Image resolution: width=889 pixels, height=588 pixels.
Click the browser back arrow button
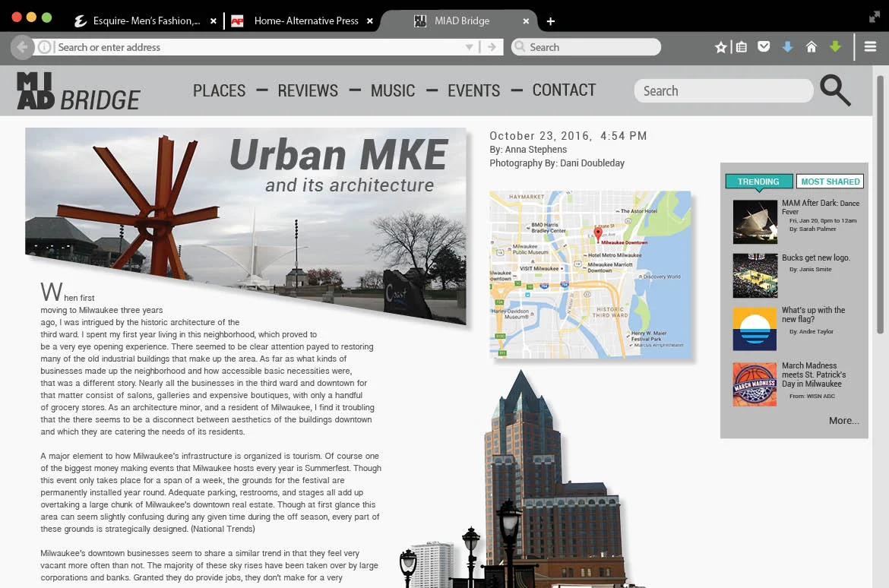click(x=21, y=47)
